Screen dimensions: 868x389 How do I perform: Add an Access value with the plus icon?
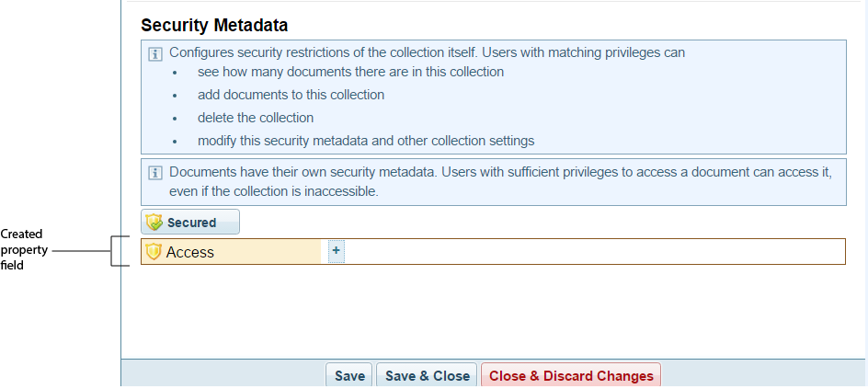click(x=336, y=250)
